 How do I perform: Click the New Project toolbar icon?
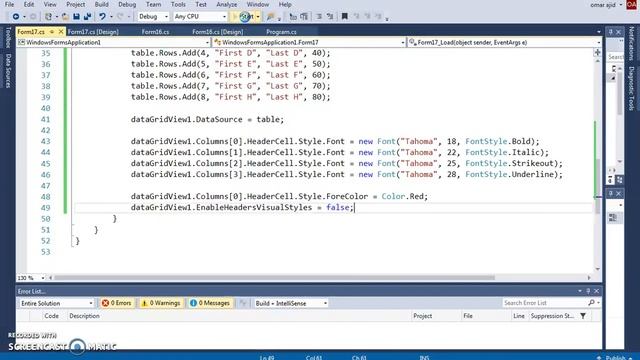[x=48, y=16]
